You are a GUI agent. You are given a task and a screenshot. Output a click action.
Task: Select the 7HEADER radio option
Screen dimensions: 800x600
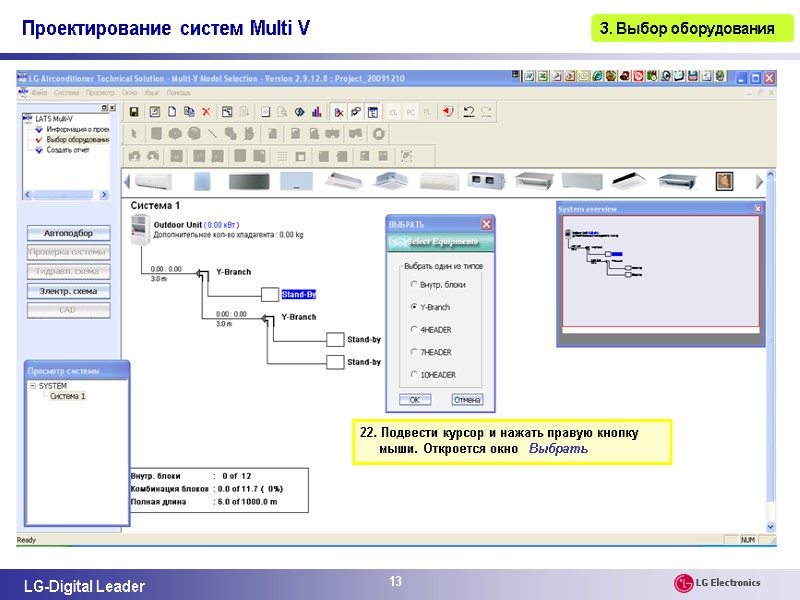point(414,352)
